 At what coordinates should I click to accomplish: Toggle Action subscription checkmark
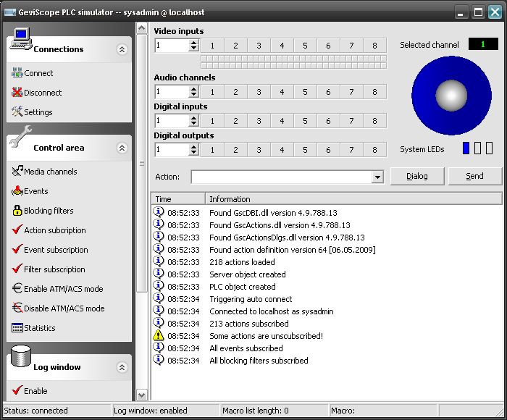pyautogui.click(x=17, y=230)
